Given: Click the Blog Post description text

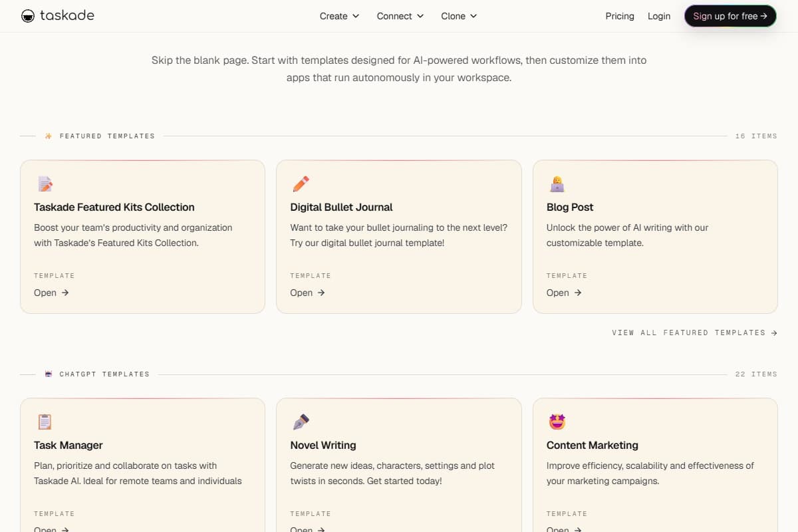Looking at the screenshot, I should pyautogui.click(x=628, y=235).
